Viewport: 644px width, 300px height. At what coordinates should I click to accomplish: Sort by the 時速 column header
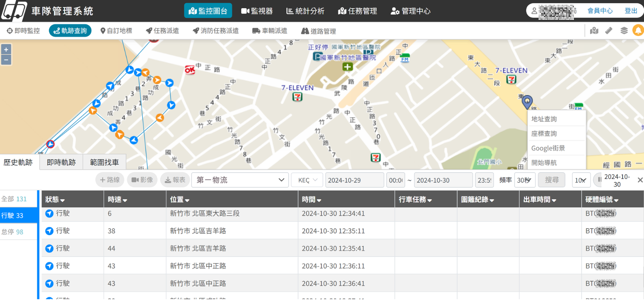pos(117,199)
